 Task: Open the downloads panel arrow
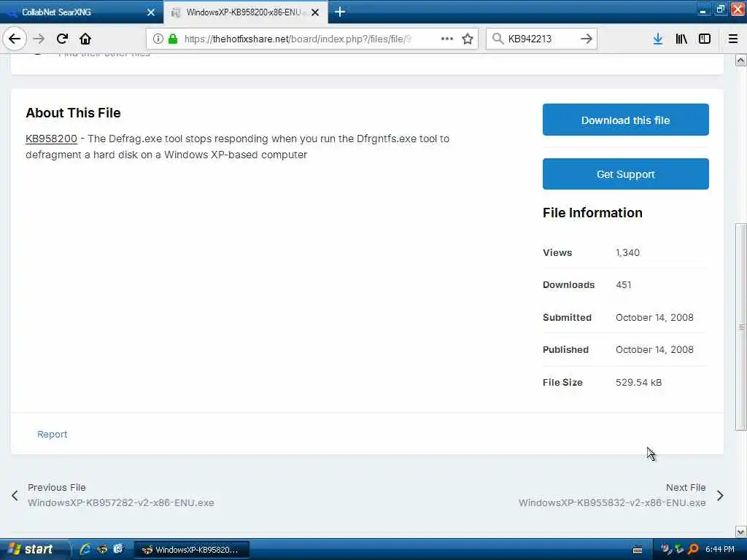click(x=658, y=39)
